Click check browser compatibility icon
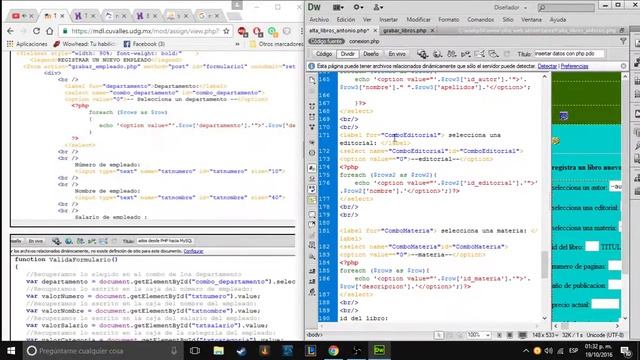Viewport: 640px width, 360px height. tap(479, 54)
